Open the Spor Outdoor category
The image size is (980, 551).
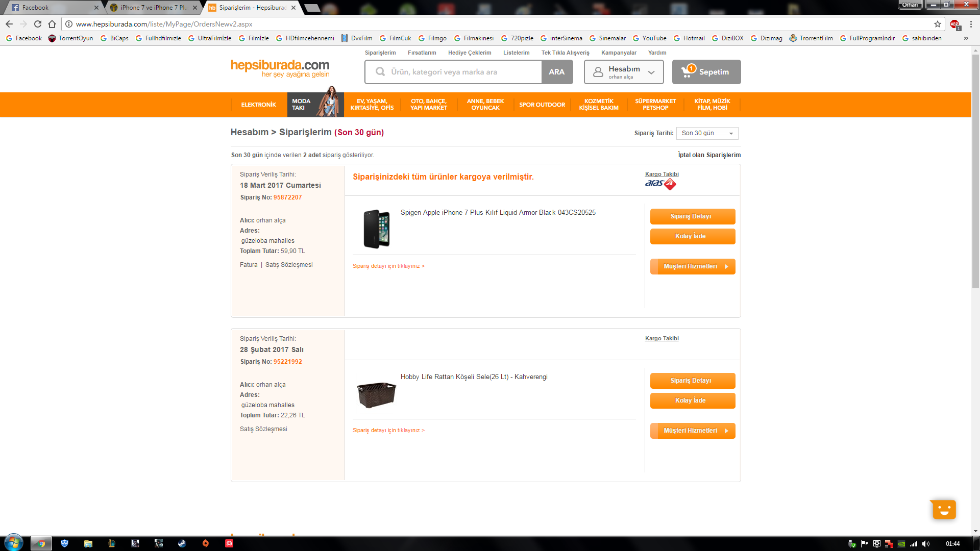tap(542, 105)
